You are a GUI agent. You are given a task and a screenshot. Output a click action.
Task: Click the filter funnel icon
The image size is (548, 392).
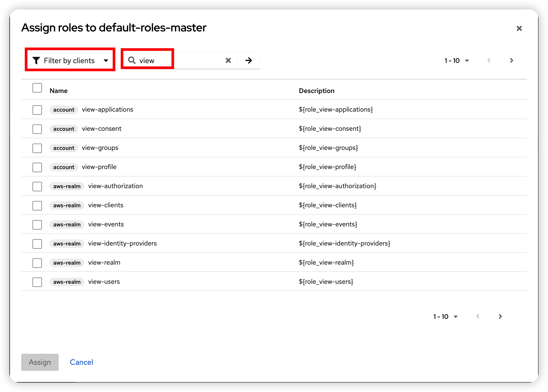36,61
